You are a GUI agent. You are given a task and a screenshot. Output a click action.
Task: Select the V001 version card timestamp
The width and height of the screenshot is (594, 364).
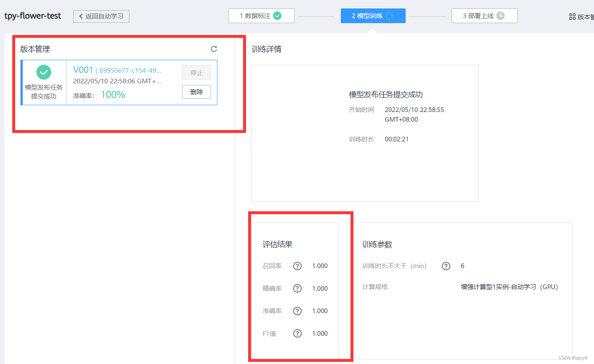click(x=117, y=81)
